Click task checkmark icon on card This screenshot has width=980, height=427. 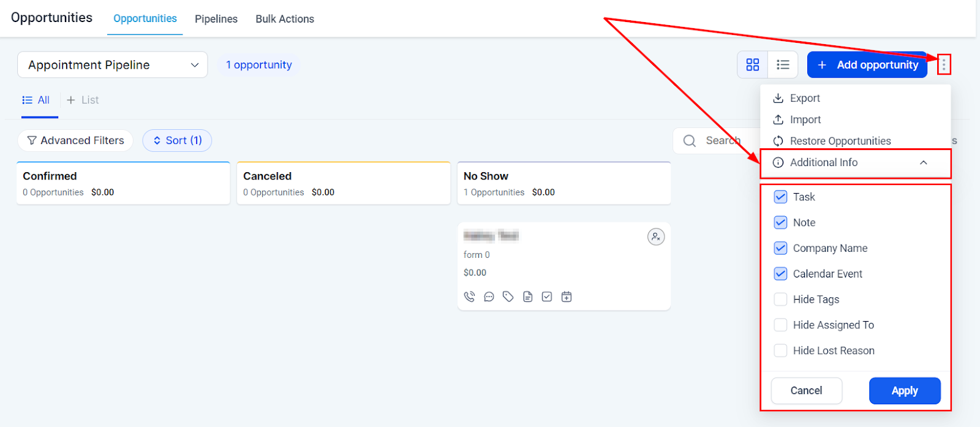click(547, 297)
